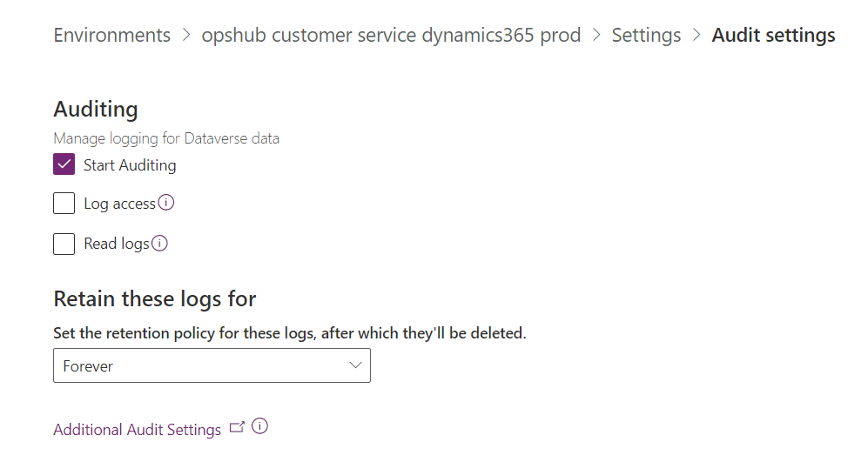Select the current Audit settings breadcrumb

click(773, 36)
